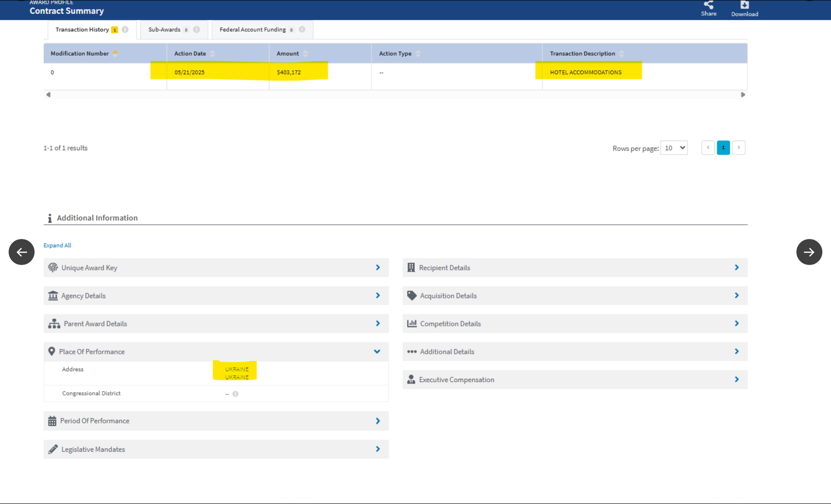The height and width of the screenshot is (504, 831).
Task: Expand the Additional Details section
Action: tap(575, 351)
